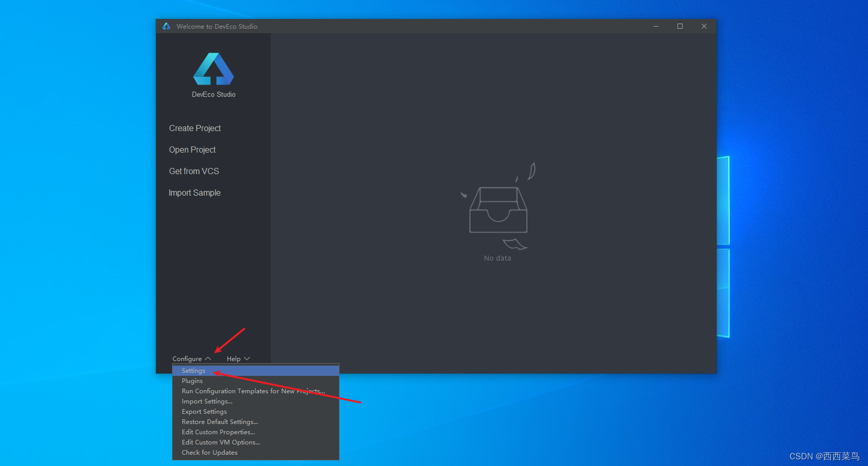The width and height of the screenshot is (868, 466).
Task: Select Restore Default Settings...
Action: [256, 422]
